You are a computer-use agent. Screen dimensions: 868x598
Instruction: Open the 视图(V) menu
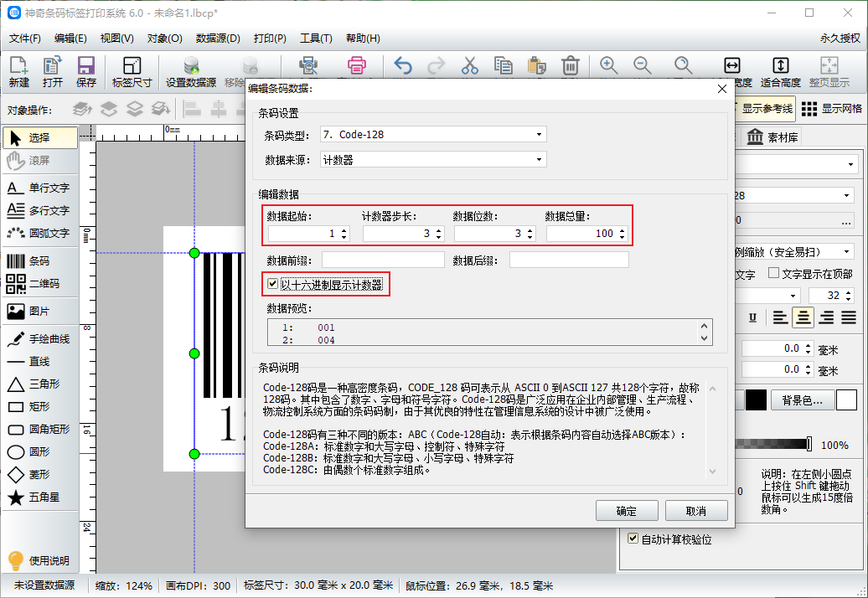116,39
